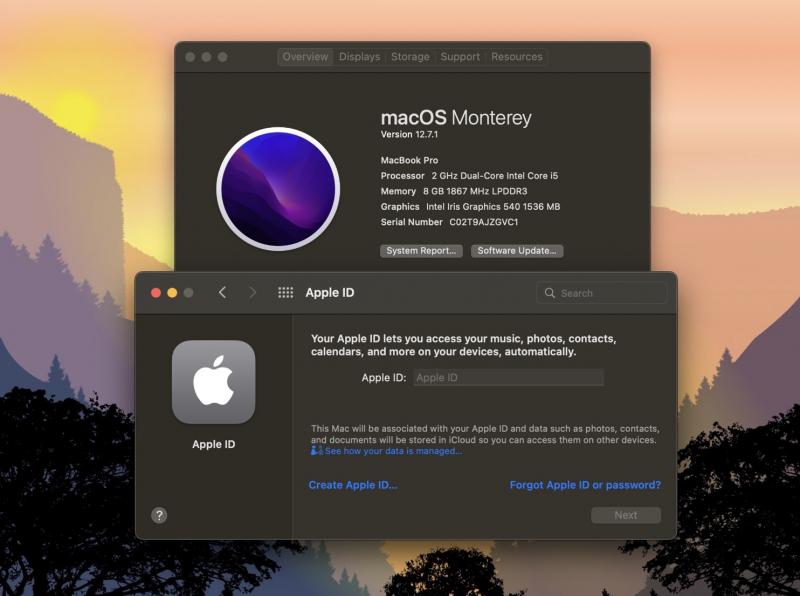This screenshot has height=596, width=800.
Task: Click Create Apple ID link
Action: click(x=353, y=485)
